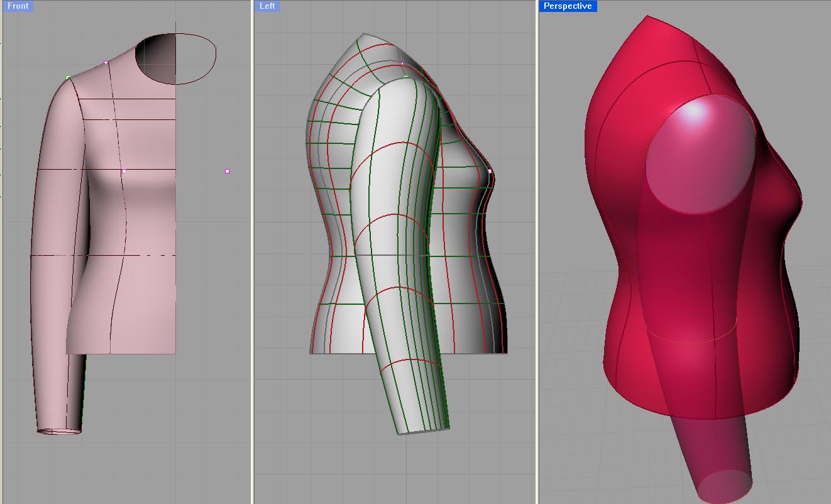This screenshot has height=504, width=831.
Task: Select the Perspective viewport title label
Action: point(567,6)
